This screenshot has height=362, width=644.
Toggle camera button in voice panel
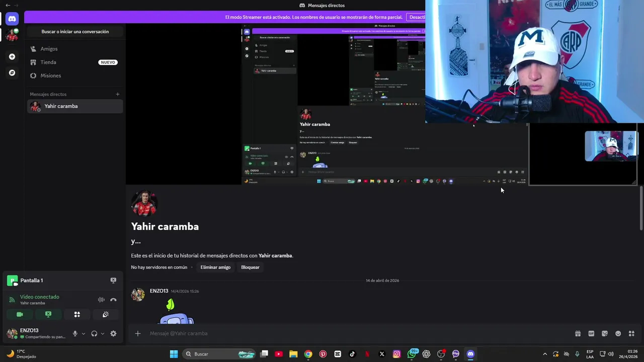20,314
